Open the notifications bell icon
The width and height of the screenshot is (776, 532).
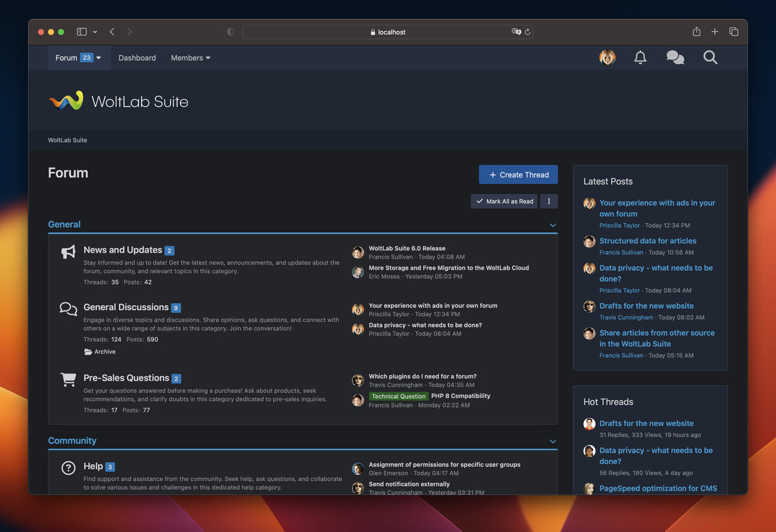coord(640,58)
